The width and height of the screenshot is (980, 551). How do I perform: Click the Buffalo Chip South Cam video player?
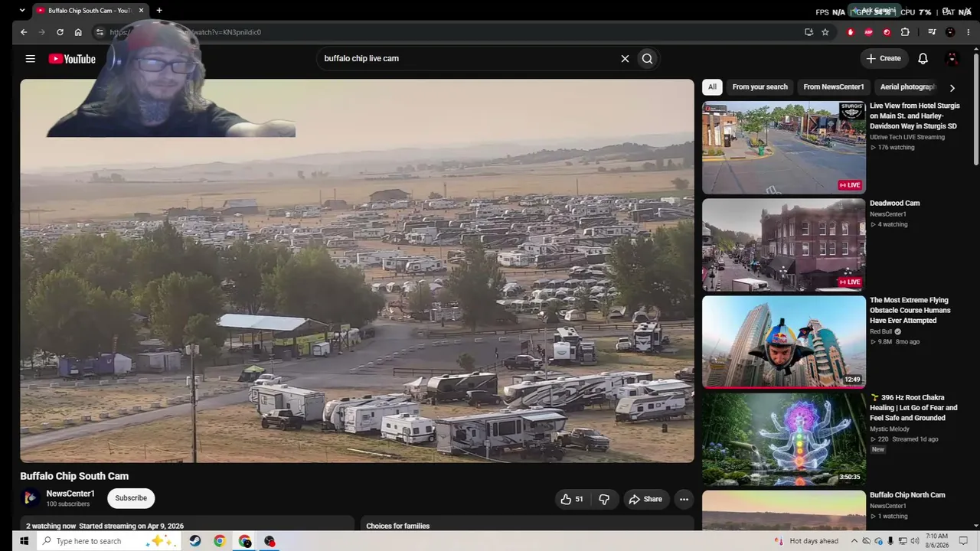[357, 271]
